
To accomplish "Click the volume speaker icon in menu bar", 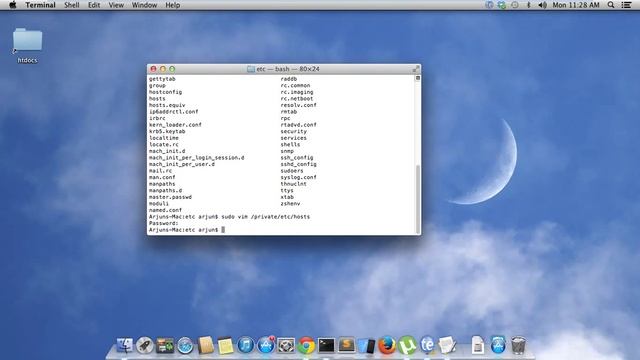I will click(542, 5).
